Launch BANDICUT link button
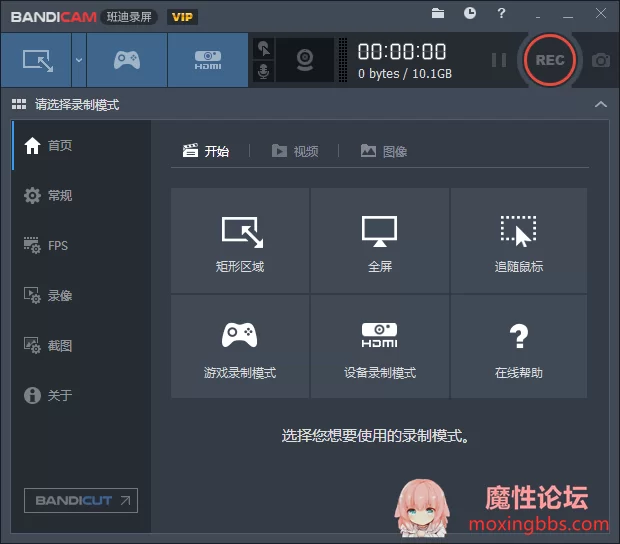This screenshot has width=620, height=544. click(81, 501)
